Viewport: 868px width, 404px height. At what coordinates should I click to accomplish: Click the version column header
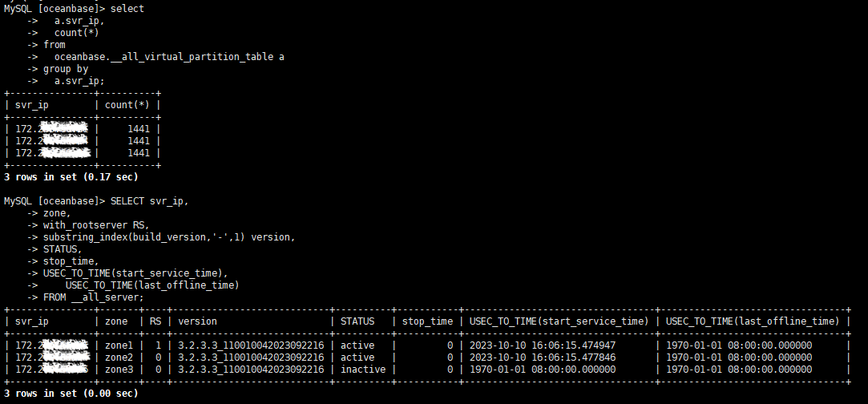point(197,321)
